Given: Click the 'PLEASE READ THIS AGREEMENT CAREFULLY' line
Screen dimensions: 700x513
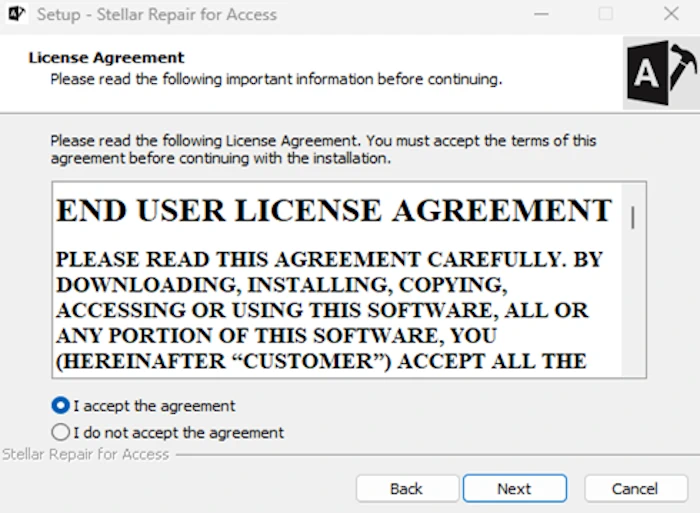Looking at the screenshot, I should click(329, 260).
